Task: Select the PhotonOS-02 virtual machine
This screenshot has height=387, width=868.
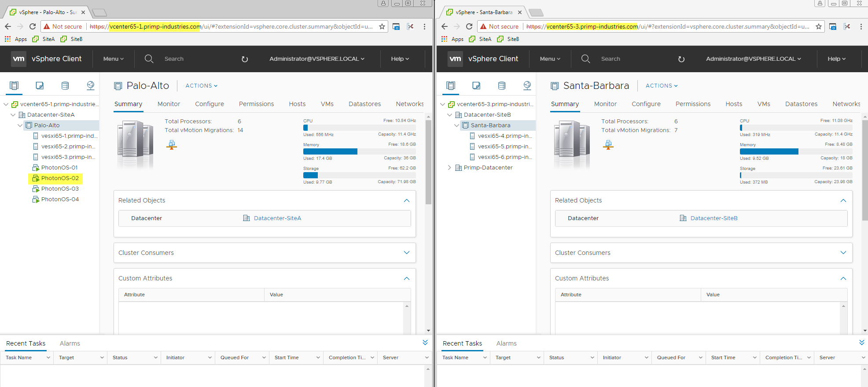Action: pyautogui.click(x=60, y=178)
